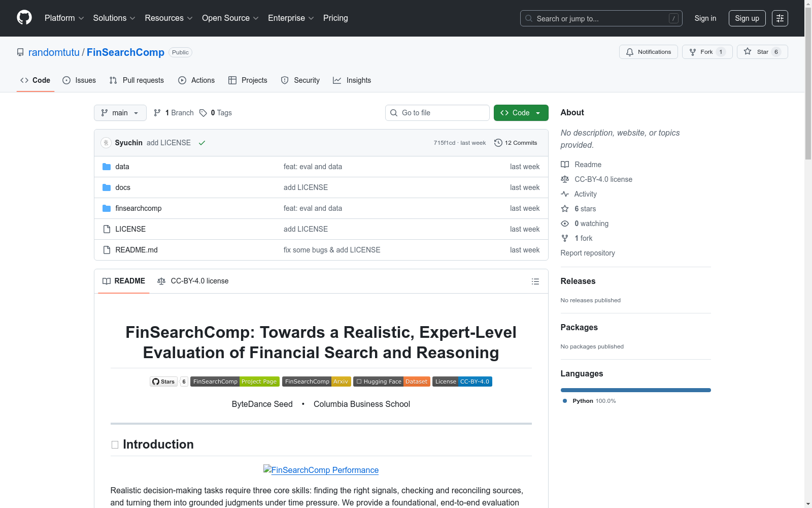Open the README outline list icon
This screenshot has width=812, height=508.
tap(535, 281)
